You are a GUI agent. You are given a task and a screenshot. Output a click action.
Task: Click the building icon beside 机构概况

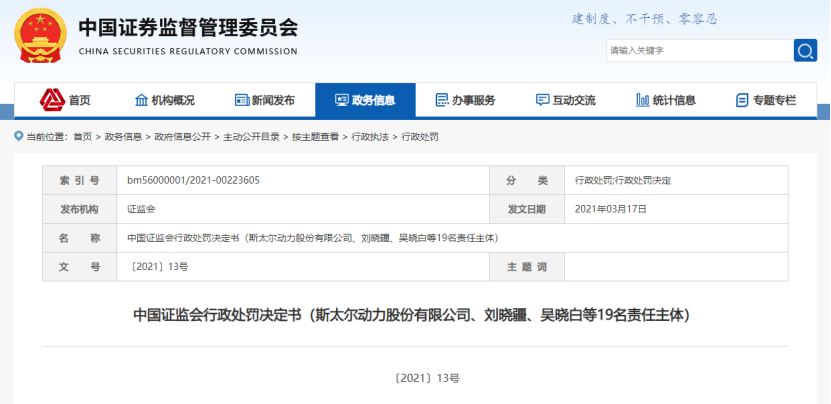pyautogui.click(x=142, y=100)
